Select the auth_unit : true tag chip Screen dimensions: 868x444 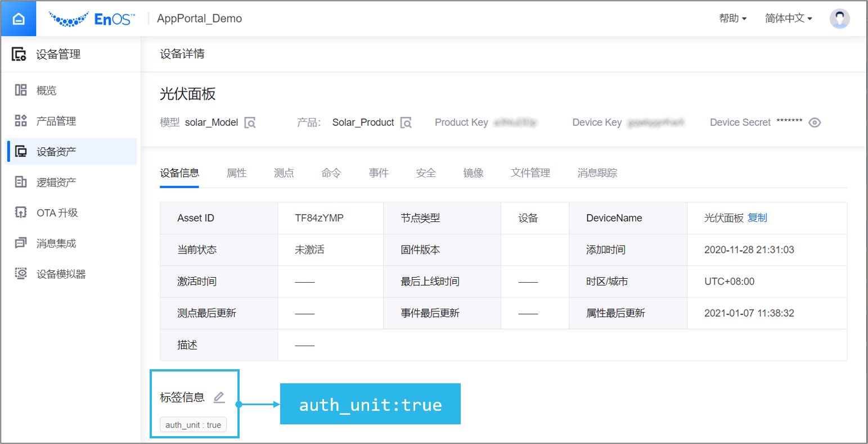click(193, 424)
